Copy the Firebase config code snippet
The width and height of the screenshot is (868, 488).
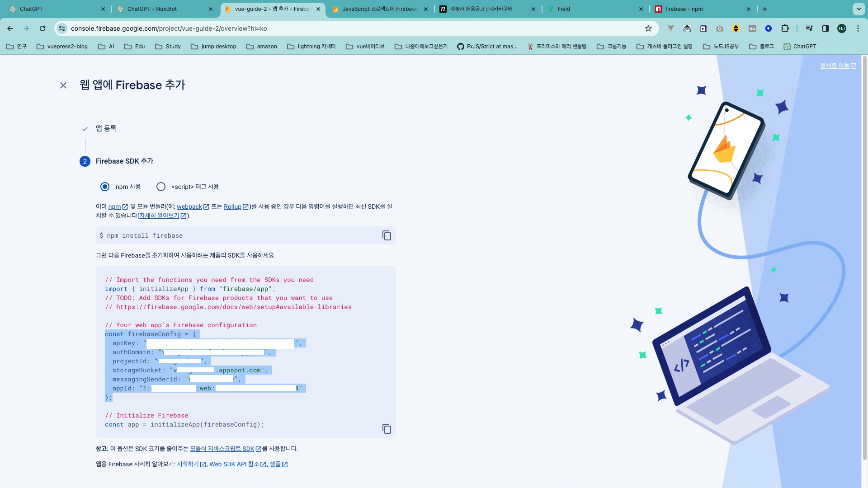coord(387,429)
